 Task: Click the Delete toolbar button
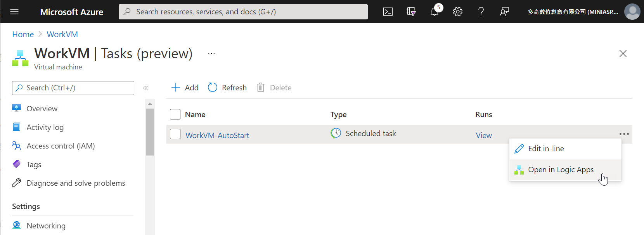[x=274, y=88]
